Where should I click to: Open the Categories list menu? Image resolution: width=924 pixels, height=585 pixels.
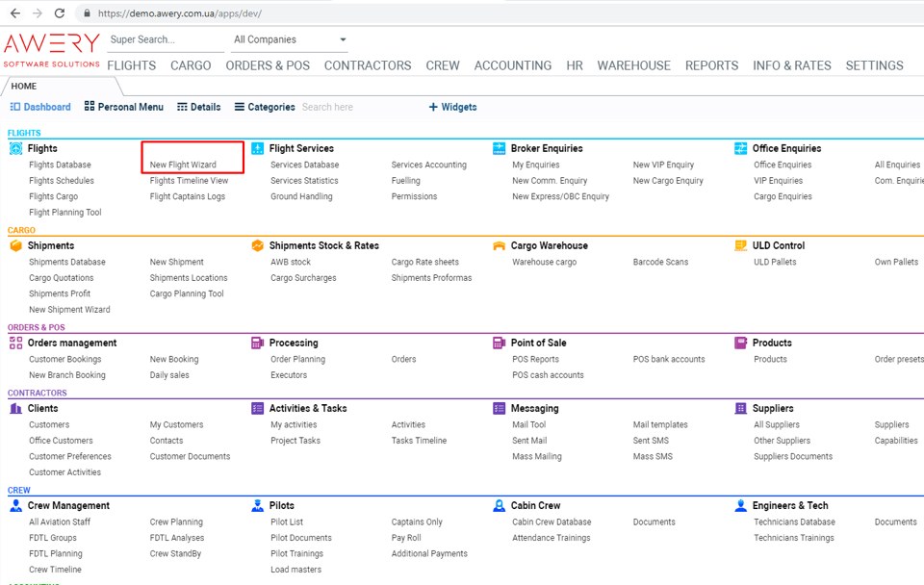coord(265,107)
